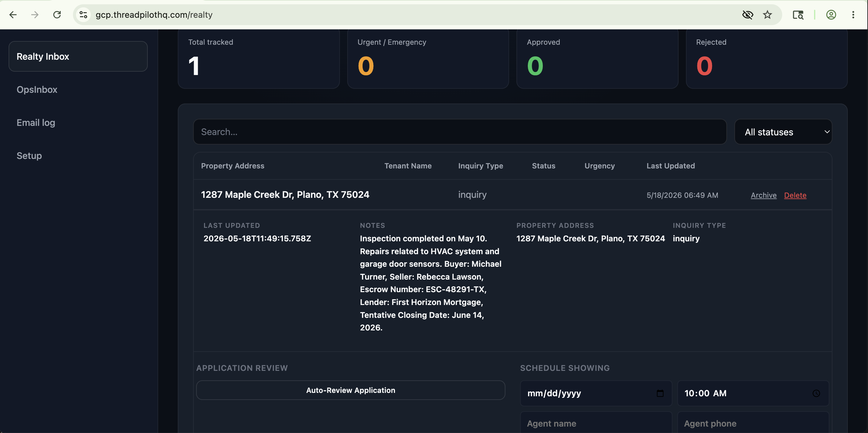868x433 pixels.
Task: Go back to the previous page
Action: [13, 15]
